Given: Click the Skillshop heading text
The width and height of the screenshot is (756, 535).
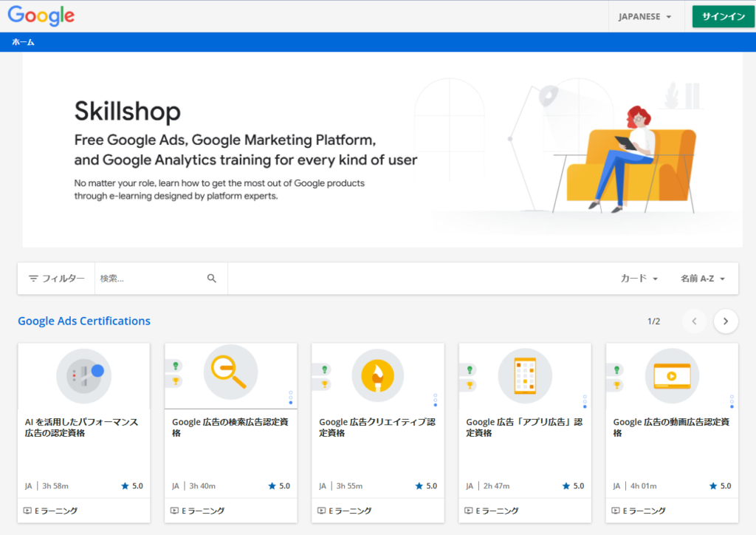Looking at the screenshot, I should (x=127, y=112).
